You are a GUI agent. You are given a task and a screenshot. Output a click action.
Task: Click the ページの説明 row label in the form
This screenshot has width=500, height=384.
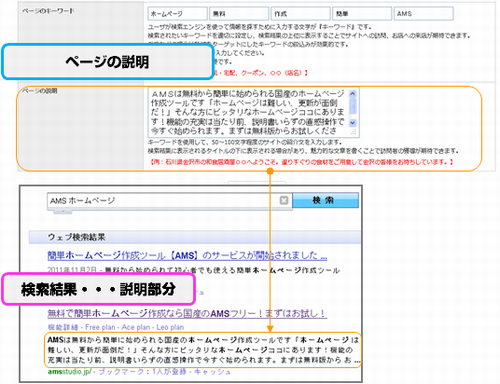[40, 91]
